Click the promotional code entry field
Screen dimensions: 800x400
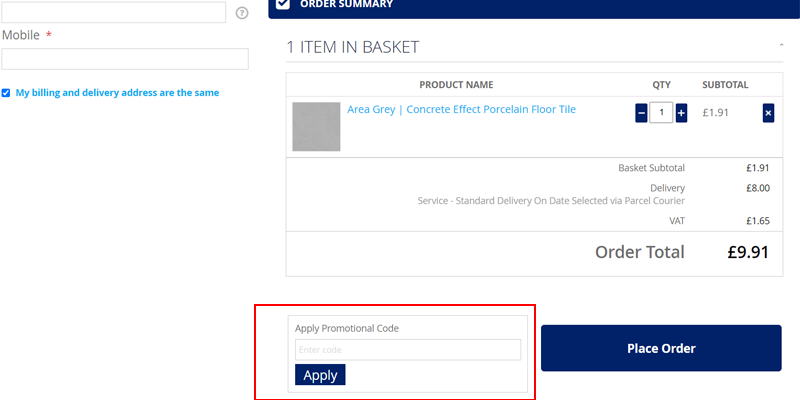(x=408, y=350)
